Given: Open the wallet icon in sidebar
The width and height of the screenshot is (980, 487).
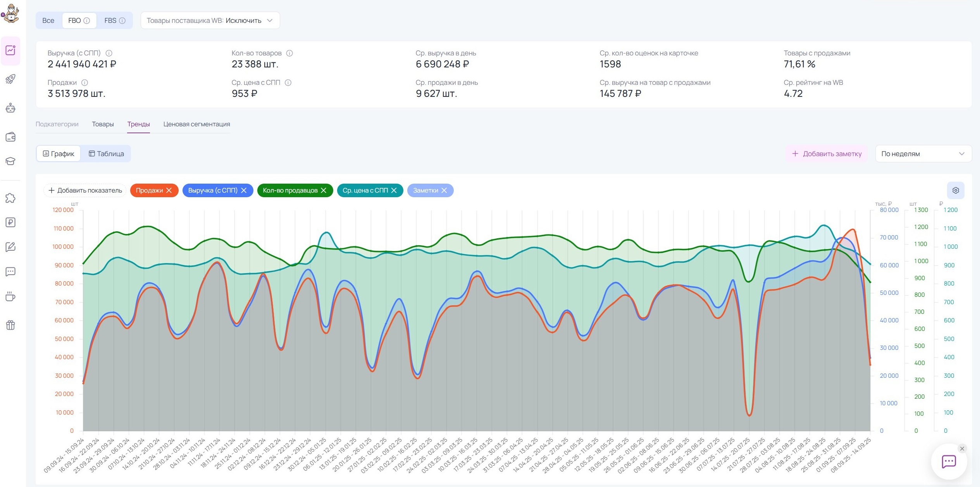Looking at the screenshot, I should [10, 137].
